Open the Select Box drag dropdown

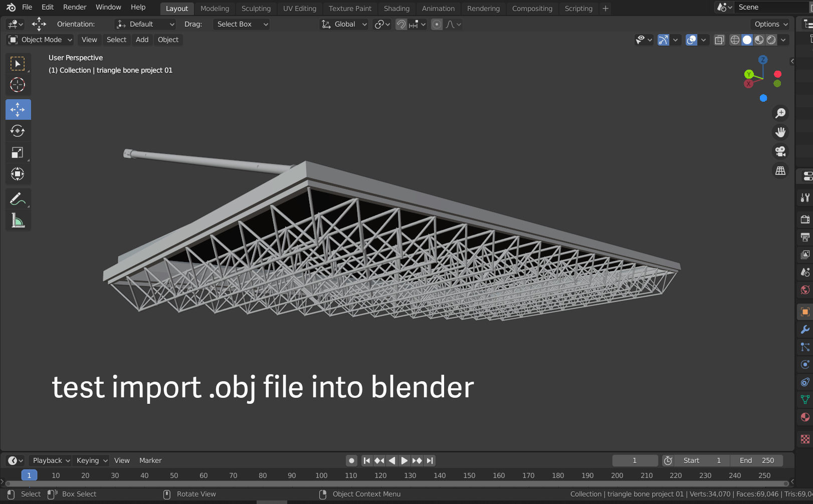click(x=241, y=24)
